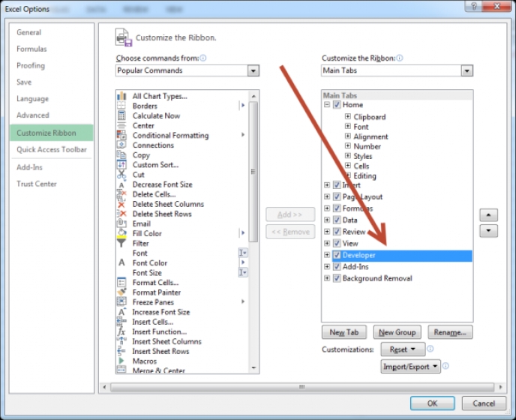Select the Custom Sort command icon
The image size is (516, 420).
tap(121, 164)
